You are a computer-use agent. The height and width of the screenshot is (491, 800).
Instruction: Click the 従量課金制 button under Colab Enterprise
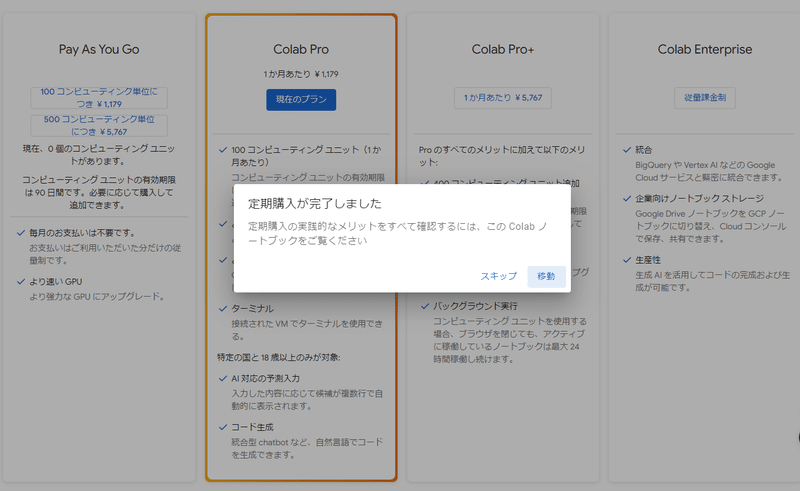pos(705,97)
